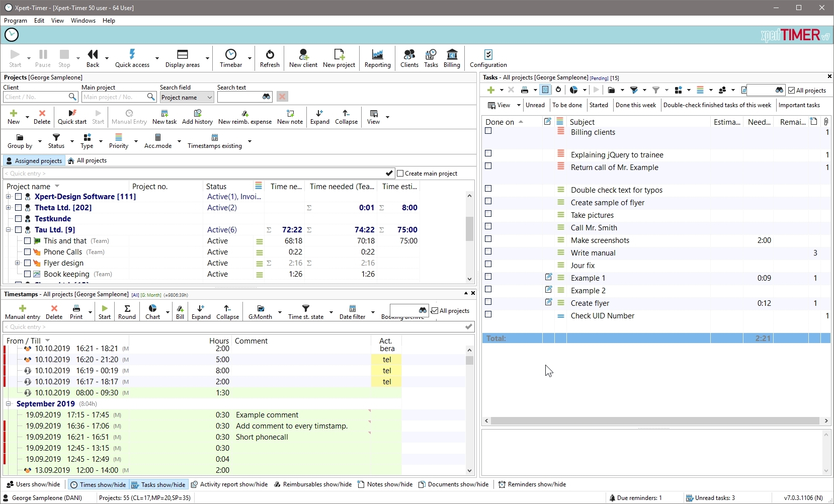Open the Windows menu
The width and height of the screenshot is (834, 504).
[x=83, y=21]
